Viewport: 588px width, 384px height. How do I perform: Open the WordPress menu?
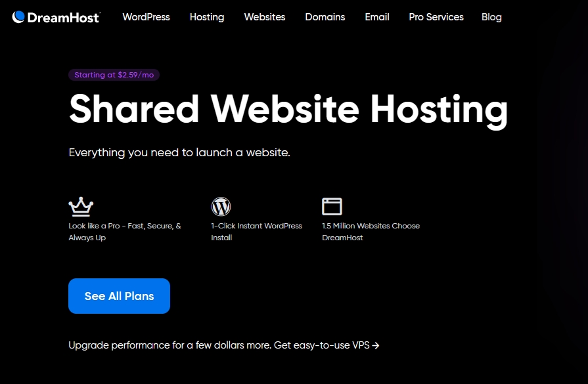point(147,17)
